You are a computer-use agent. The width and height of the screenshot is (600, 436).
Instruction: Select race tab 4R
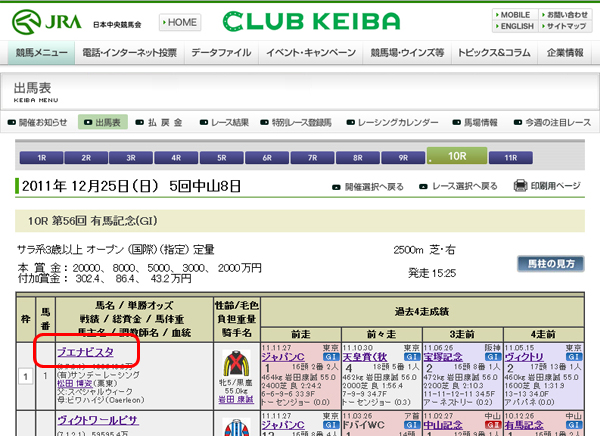[x=176, y=158]
